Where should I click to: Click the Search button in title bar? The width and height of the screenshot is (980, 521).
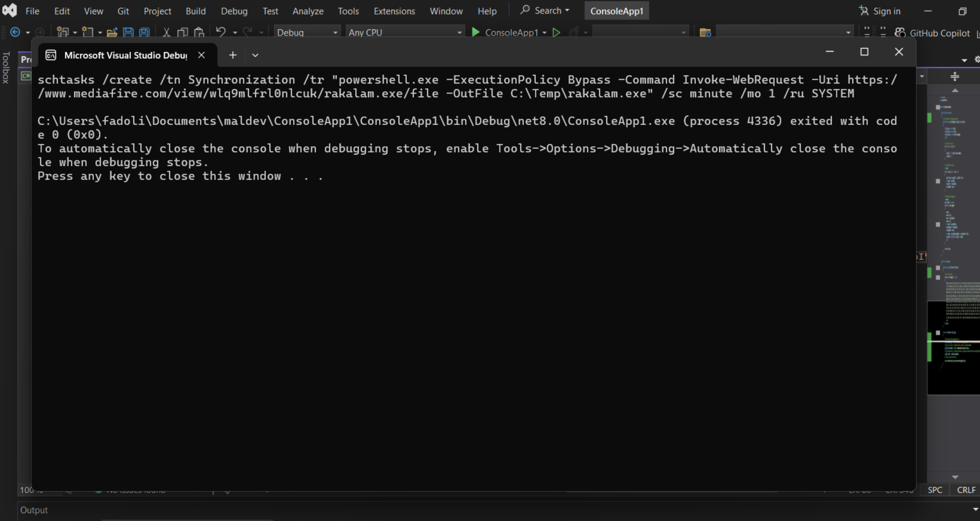click(x=545, y=10)
